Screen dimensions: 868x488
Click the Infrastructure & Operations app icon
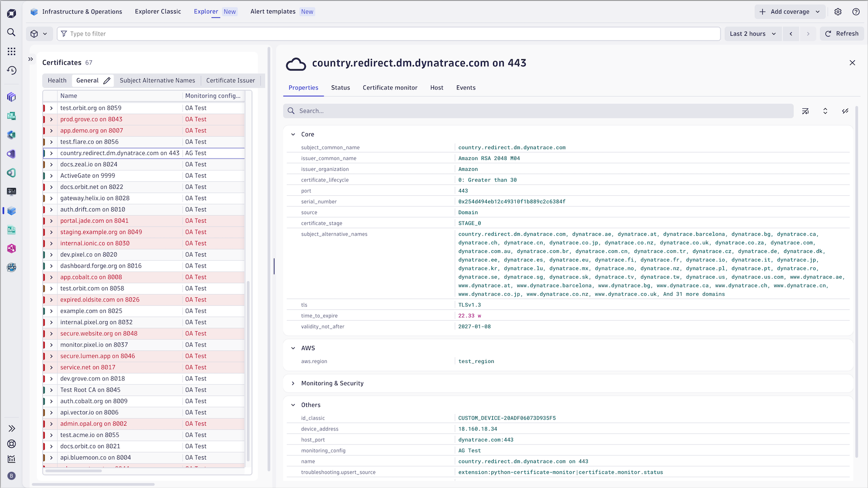(34, 12)
